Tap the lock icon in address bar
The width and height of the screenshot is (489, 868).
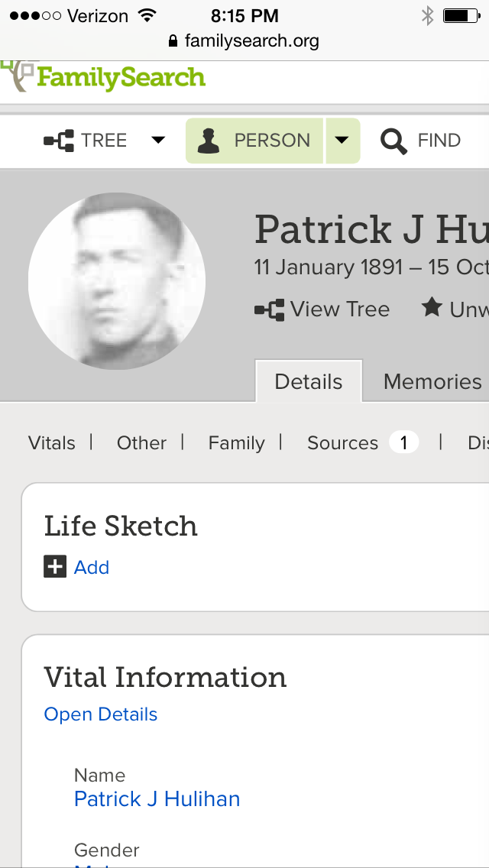coord(173,41)
